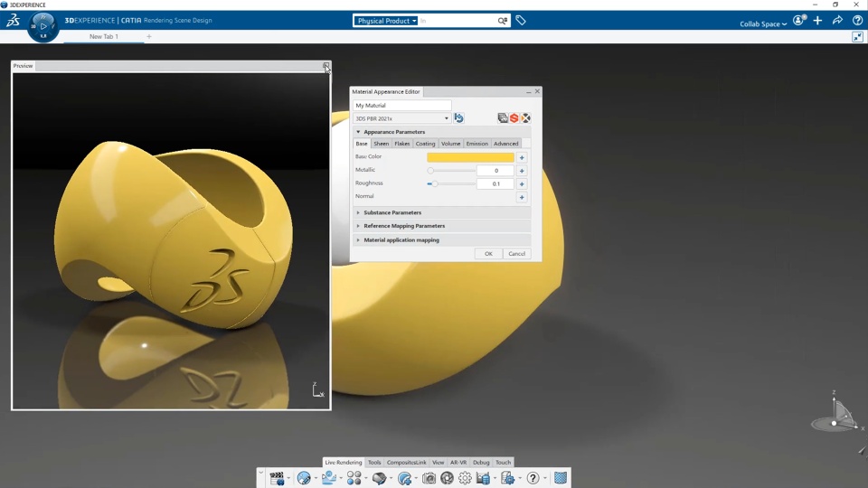The image size is (868, 488).
Task: Open the AR-VR toolbar tab
Action: coord(458,463)
